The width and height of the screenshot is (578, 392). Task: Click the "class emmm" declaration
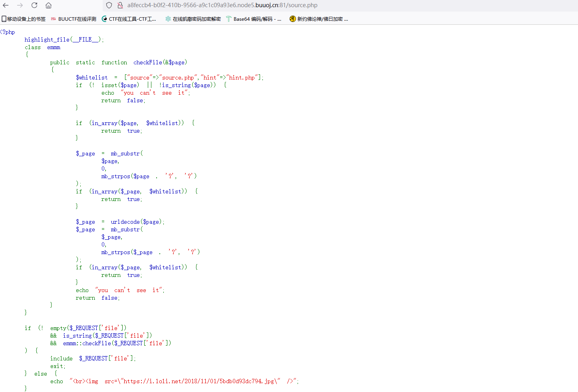42,47
